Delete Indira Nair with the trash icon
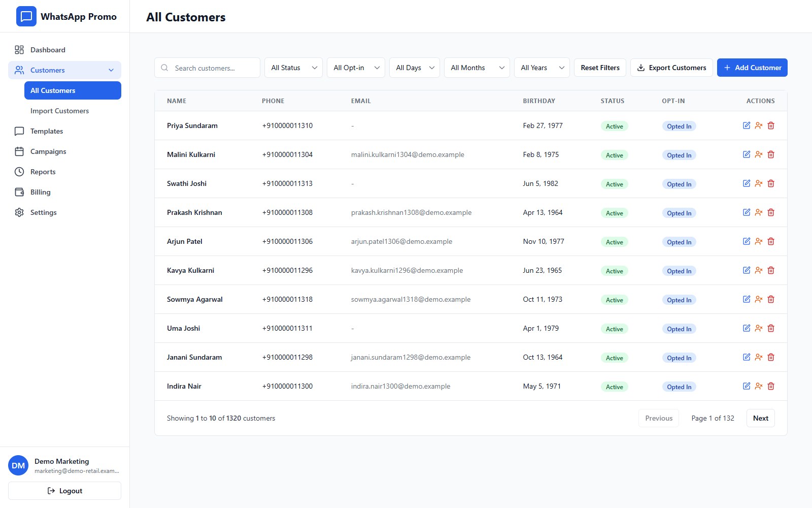 pyautogui.click(x=771, y=386)
